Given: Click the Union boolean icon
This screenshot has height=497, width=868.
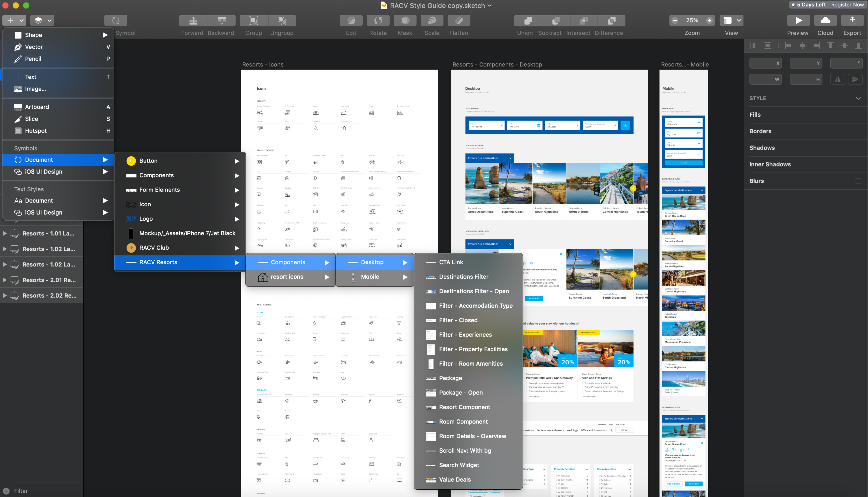Looking at the screenshot, I should coord(528,20).
